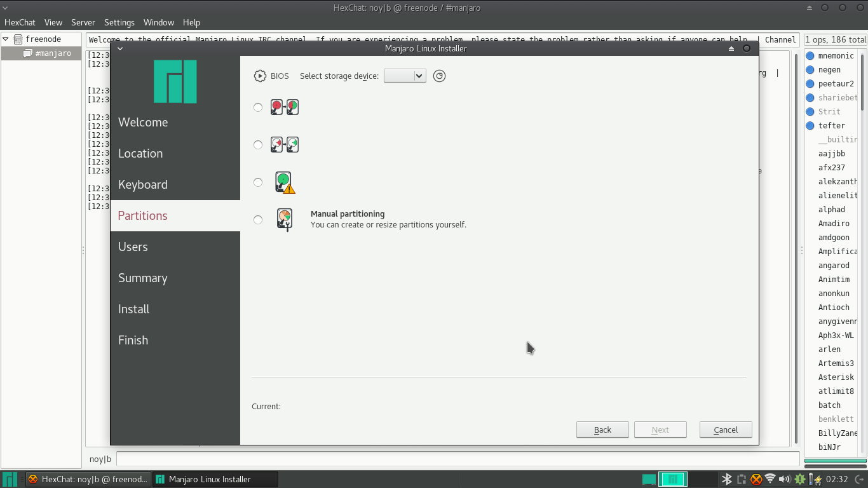868x488 pixels.
Task: Click the shade arrow in installer title bar
Action: click(731, 48)
